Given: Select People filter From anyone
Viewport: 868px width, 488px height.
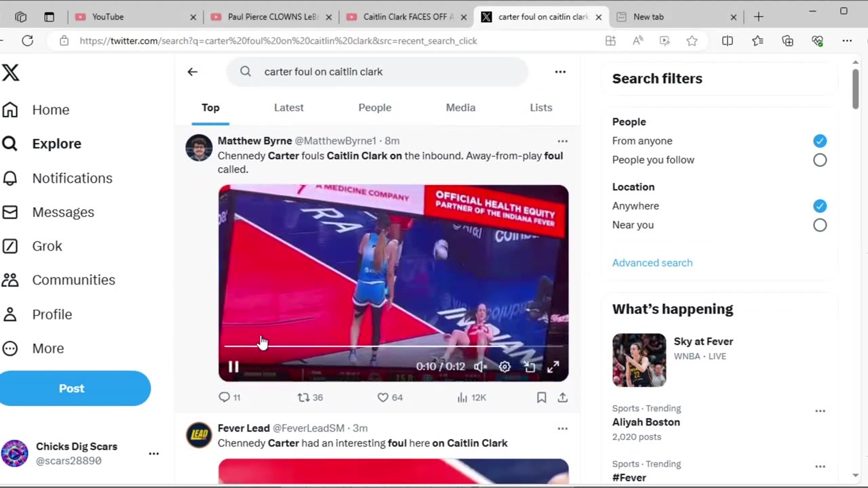Looking at the screenshot, I should (x=820, y=141).
